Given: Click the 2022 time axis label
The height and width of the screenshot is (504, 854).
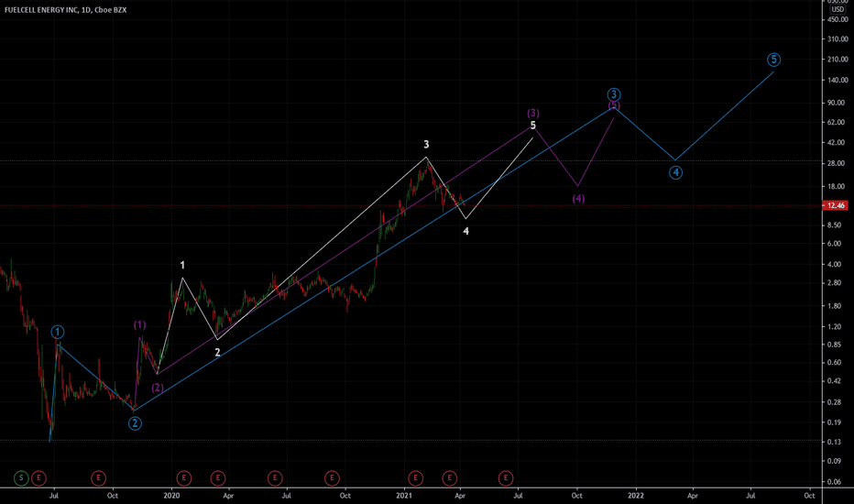Looking at the screenshot, I should (x=636, y=496).
